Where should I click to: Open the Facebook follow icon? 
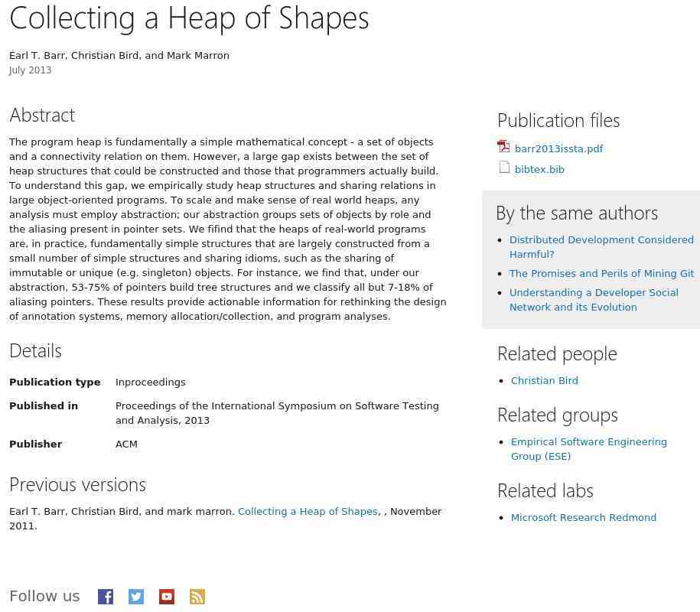coord(106,597)
